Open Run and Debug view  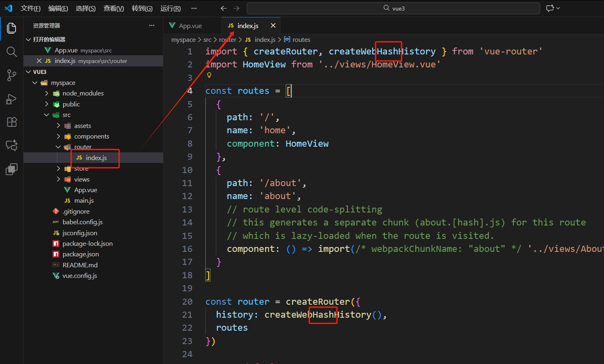[11, 99]
